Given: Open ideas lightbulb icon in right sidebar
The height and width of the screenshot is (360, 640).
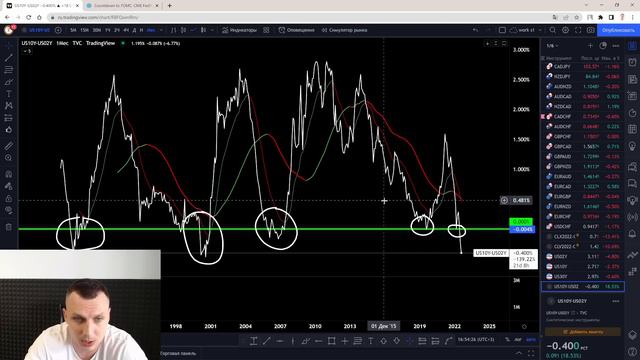Looking at the screenshot, I should (x=632, y=146).
